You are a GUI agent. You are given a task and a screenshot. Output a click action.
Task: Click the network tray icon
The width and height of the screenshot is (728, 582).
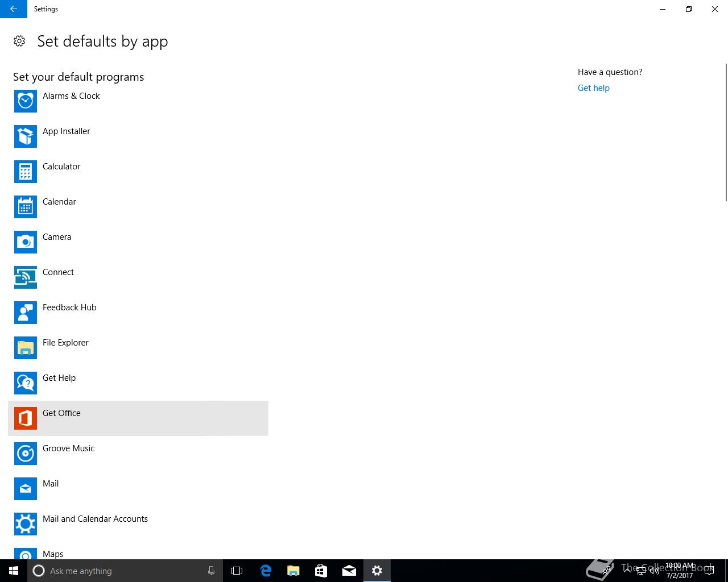[x=640, y=571]
